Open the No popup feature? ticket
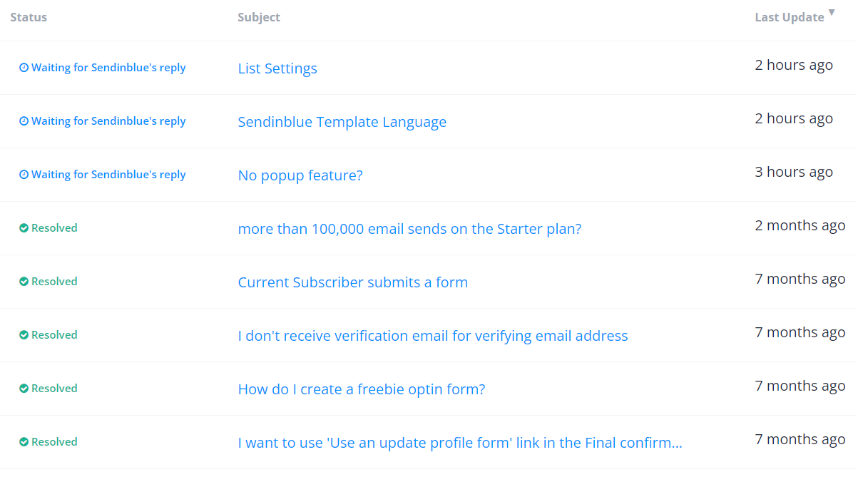 click(x=300, y=175)
